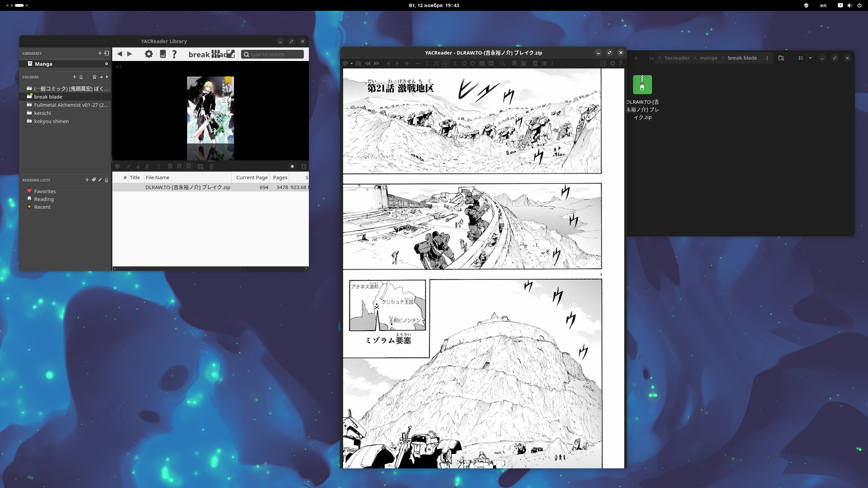Viewport: 868px width, 488px height.
Task: Rename reading list pencil icon
Action: click(100, 180)
